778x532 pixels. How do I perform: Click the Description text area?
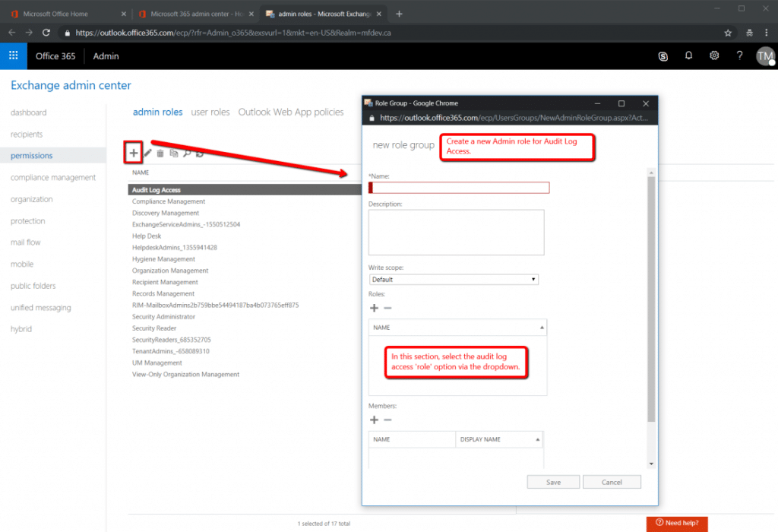pyautogui.click(x=456, y=233)
